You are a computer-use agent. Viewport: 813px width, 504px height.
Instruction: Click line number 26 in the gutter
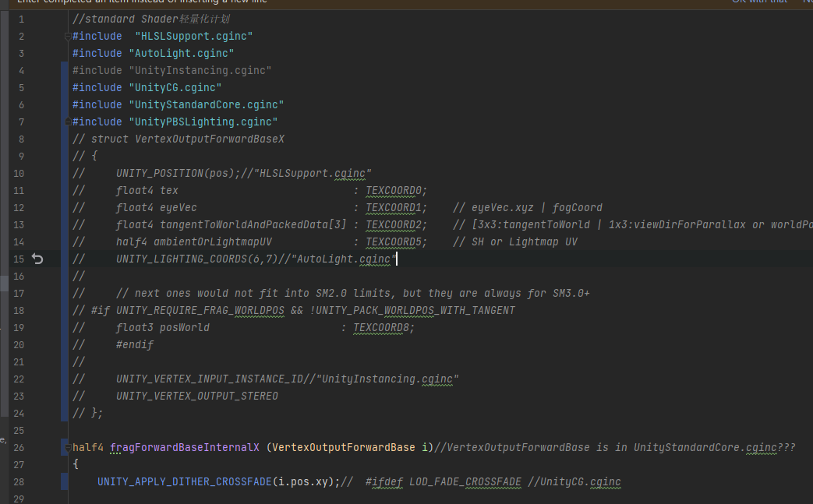pos(19,447)
